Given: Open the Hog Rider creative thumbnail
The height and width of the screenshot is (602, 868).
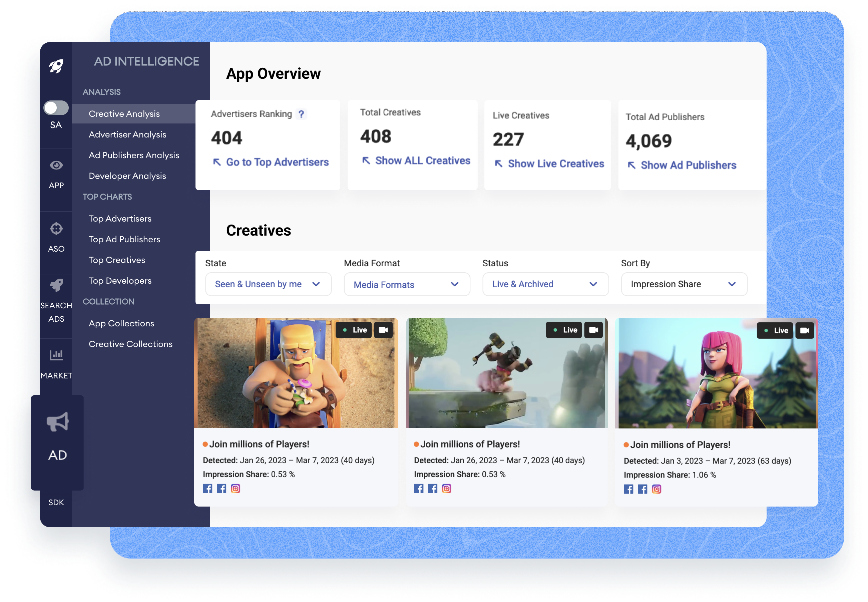Looking at the screenshot, I should coord(507,373).
